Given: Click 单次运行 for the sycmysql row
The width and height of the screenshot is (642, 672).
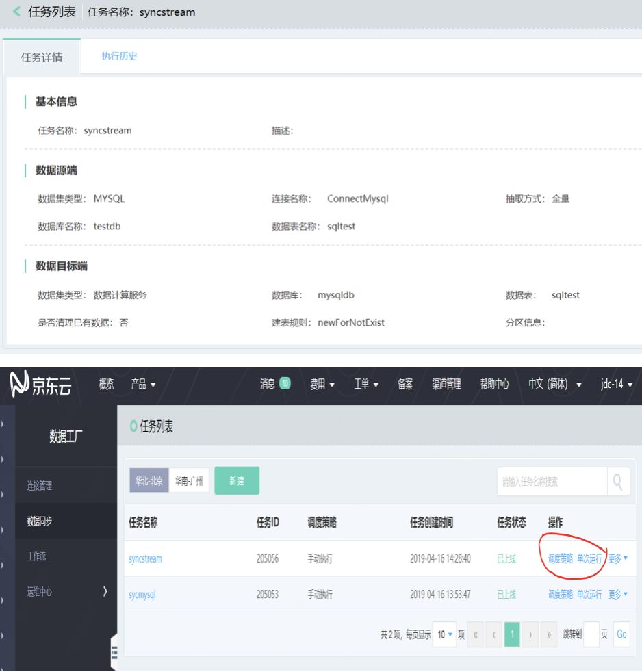Looking at the screenshot, I should click(x=589, y=594).
